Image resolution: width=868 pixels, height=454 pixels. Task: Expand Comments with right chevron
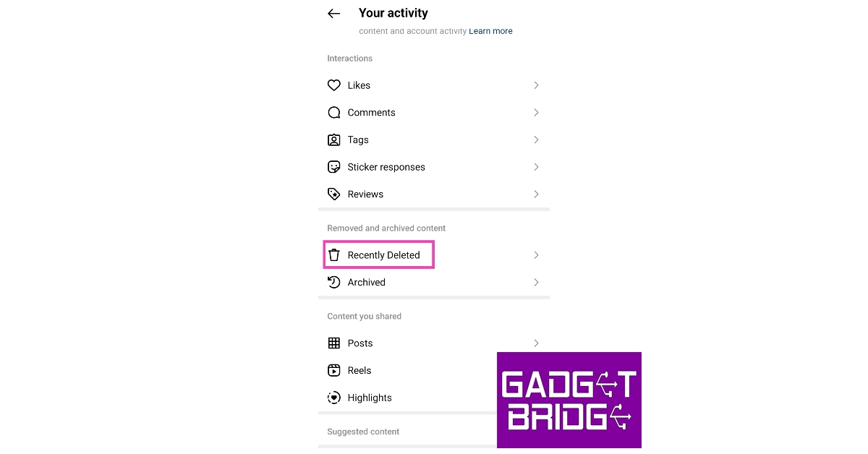click(536, 113)
